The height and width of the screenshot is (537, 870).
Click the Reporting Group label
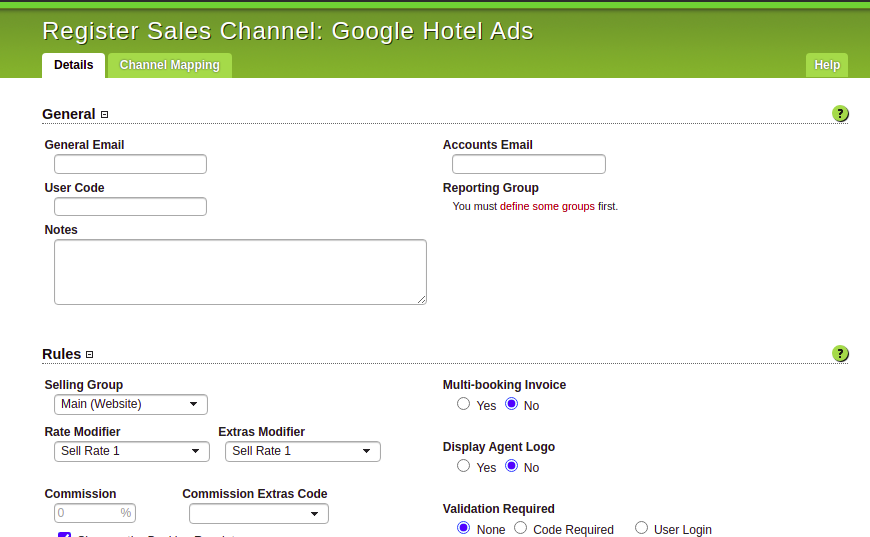[490, 188]
